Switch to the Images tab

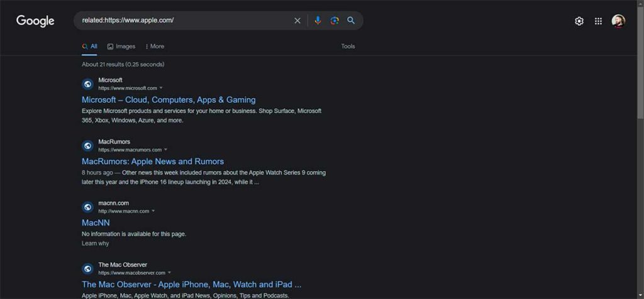pos(121,46)
